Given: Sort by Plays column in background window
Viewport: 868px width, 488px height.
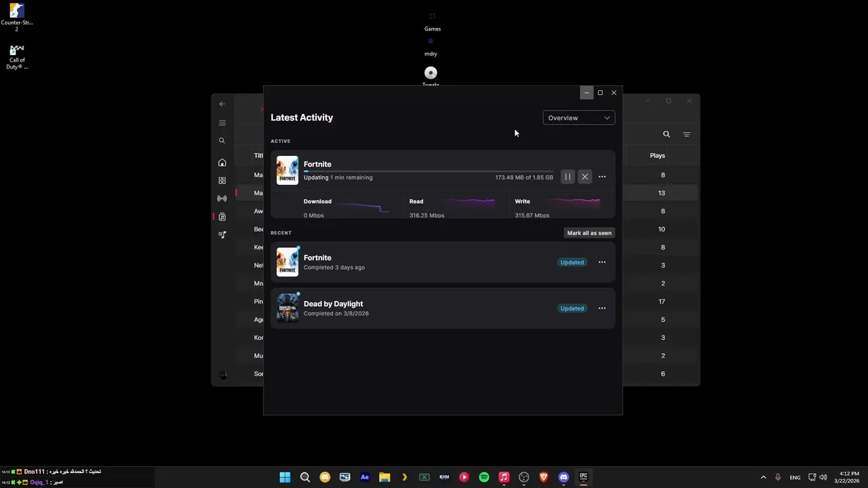Looking at the screenshot, I should click(657, 156).
